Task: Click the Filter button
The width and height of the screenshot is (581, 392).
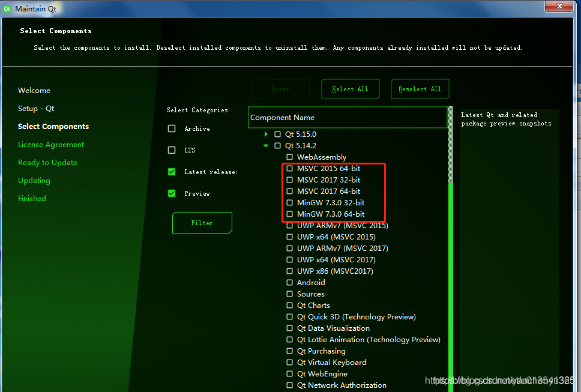Action: click(202, 223)
